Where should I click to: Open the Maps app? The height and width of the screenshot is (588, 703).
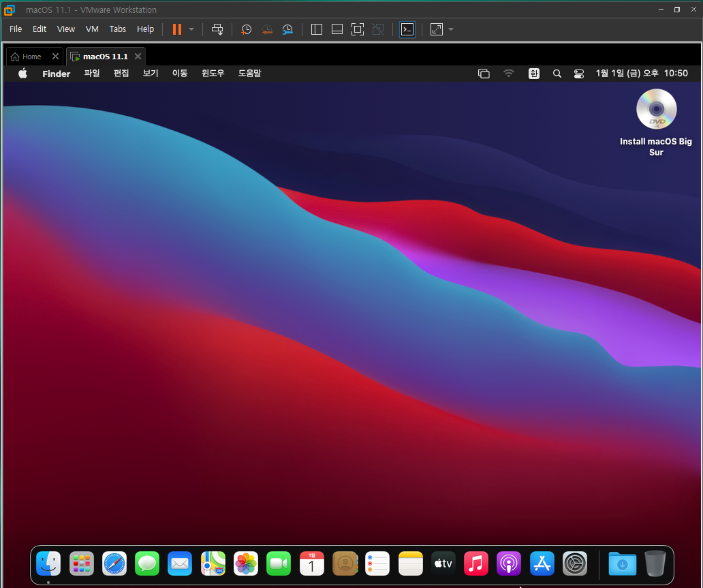point(213,563)
